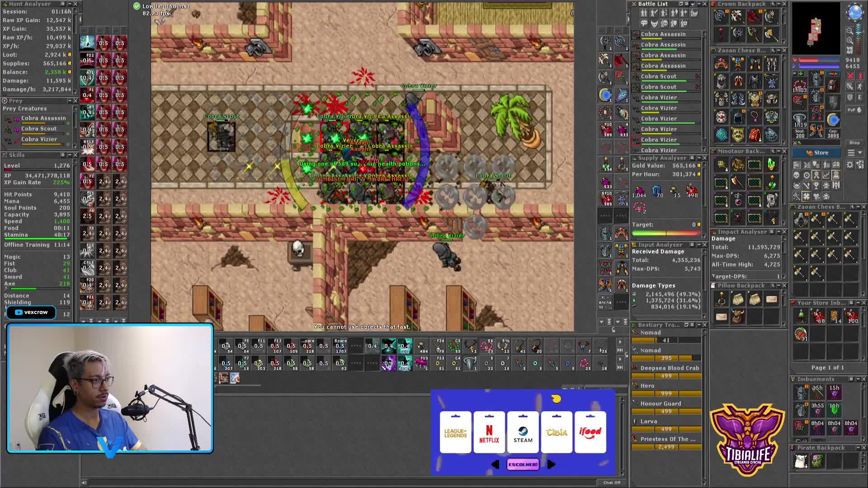868x488 pixels.
Task: Toggle the sword fight mode button
Action: (x=850, y=86)
